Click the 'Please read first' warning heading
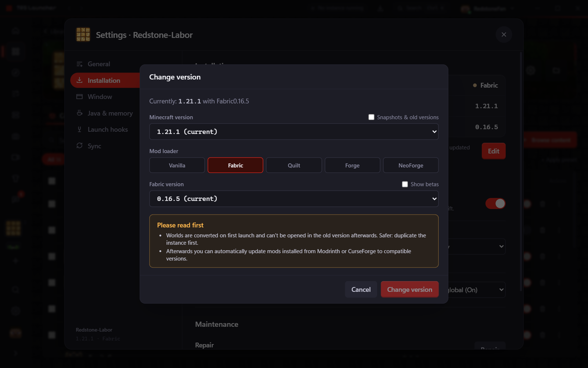The width and height of the screenshot is (588, 368). click(x=180, y=225)
